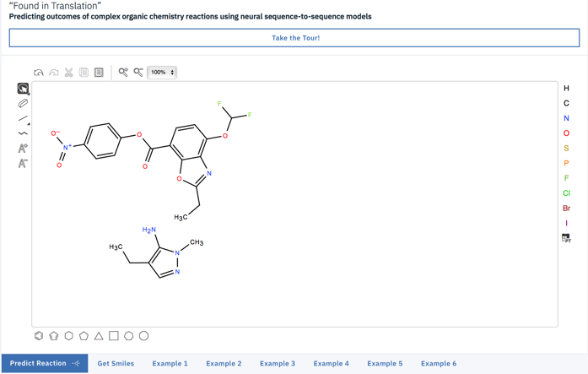
Task: Select the cyclopropane triangle template
Action: (99, 336)
